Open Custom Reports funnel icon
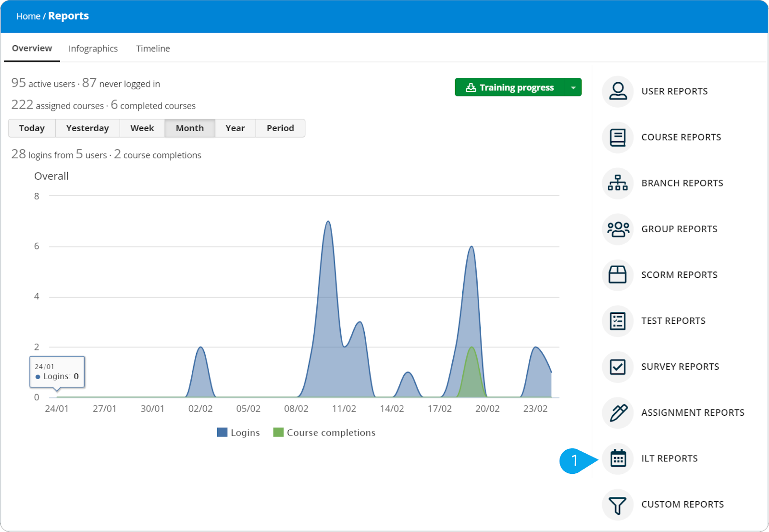 [618, 505]
